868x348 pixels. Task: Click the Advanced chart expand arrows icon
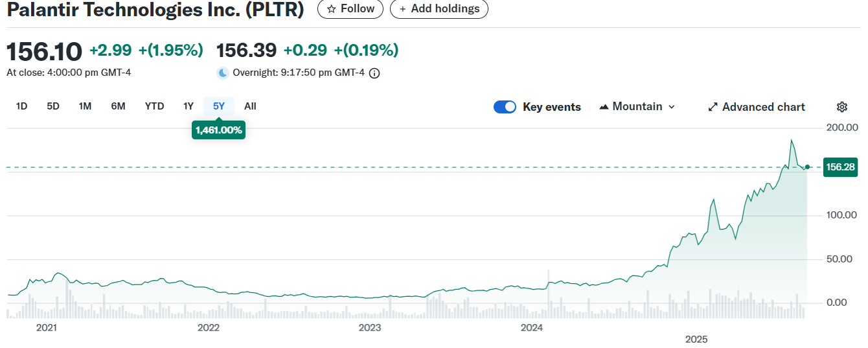[713, 107]
